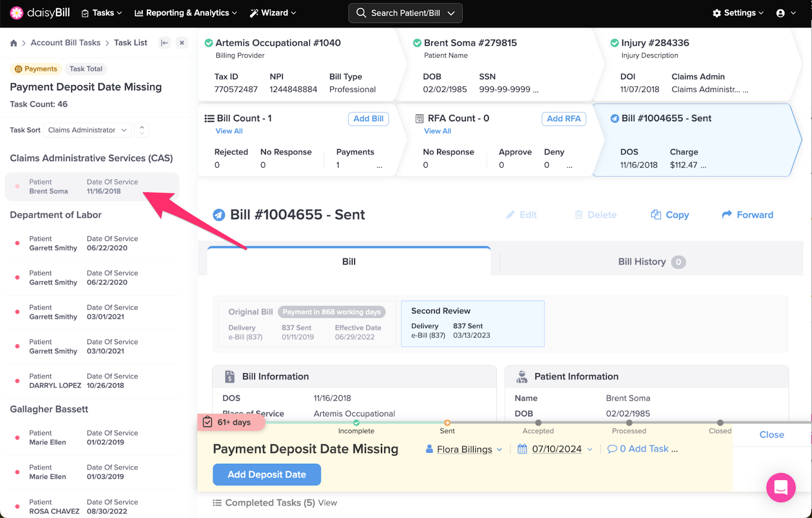Screen dimensions: 812x518
Task: Open the chat support bubble
Action: tap(781, 488)
